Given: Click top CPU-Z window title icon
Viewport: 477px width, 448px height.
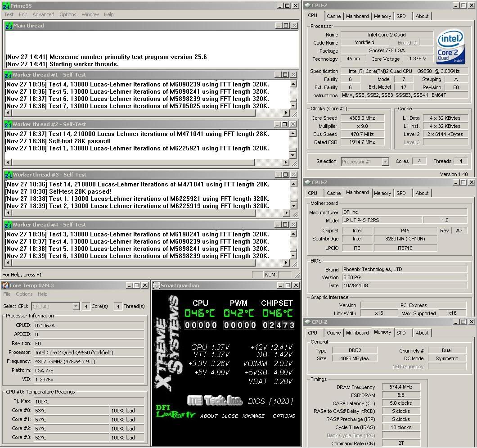Looking at the screenshot, I should click(x=307, y=5).
